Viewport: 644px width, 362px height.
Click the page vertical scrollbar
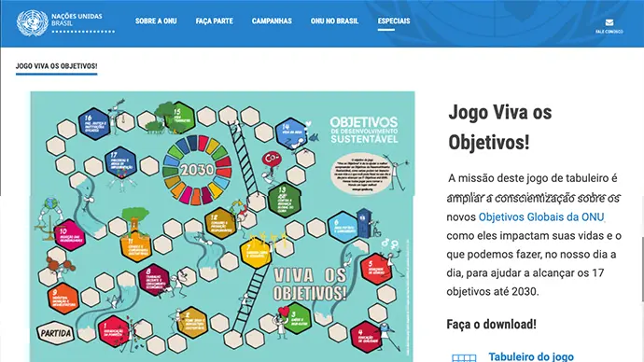642,270
